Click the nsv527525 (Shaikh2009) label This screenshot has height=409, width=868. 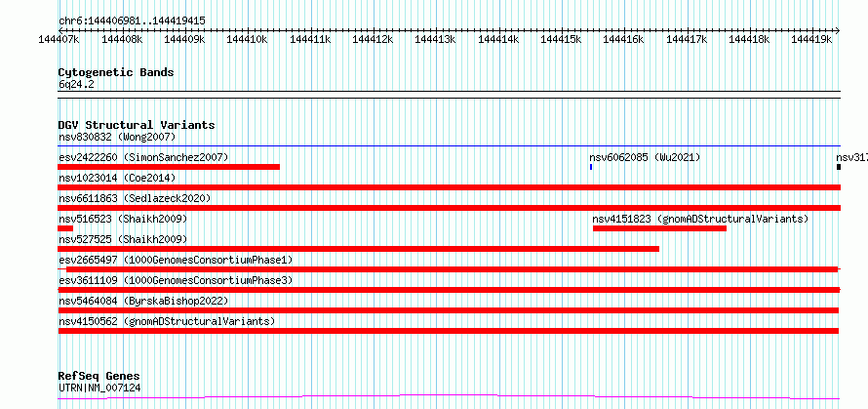pyautogui.click(x=123, y=239)
